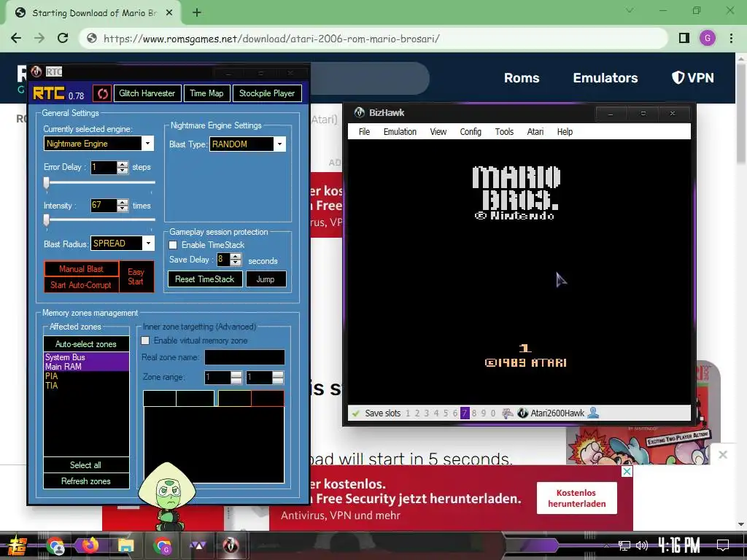The image size is (747, 560).
Task: Click the controller icon in BizHawk status bar
Action: point(508,413)
